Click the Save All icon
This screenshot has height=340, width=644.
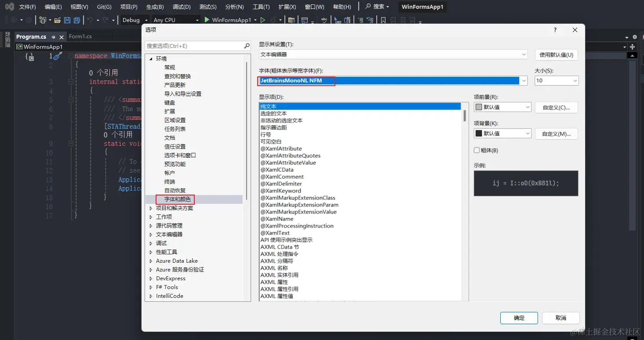(77, 20)
